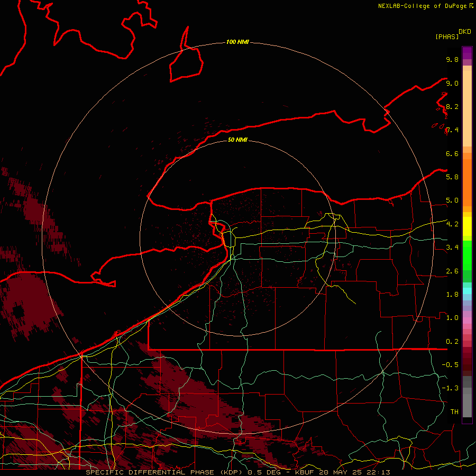Click the 5.8 value on the color scale
The height and width of the screenshot is (476, 476).
[x=452, y=177]
